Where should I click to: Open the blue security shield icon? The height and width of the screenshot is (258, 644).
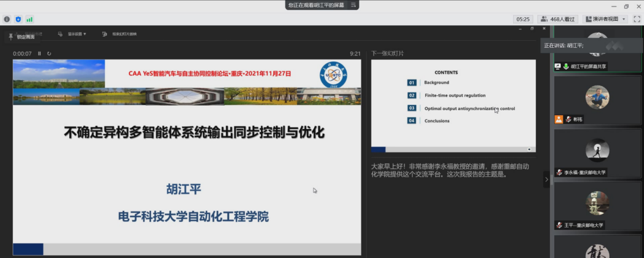[x=18, y=19]
